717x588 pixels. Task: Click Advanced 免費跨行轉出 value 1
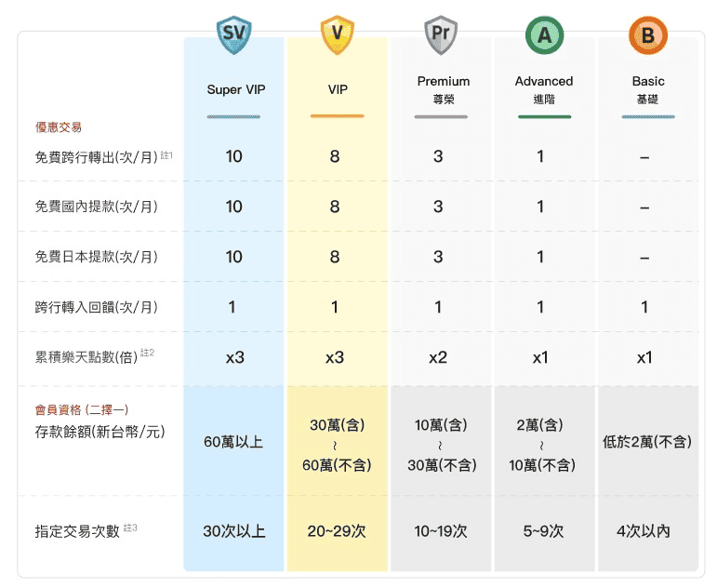[x=540, y=156]
